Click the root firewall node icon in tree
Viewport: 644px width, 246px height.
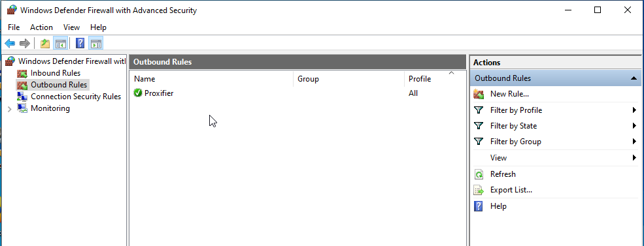click(10, 61)
